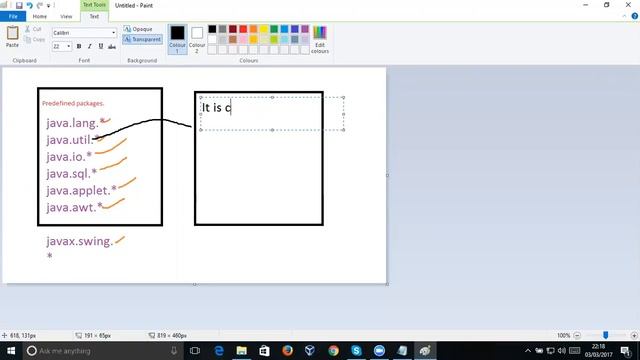640x360 pixels.
Task: Open Firefox from the taskbar
Action: tap(287, 351)
